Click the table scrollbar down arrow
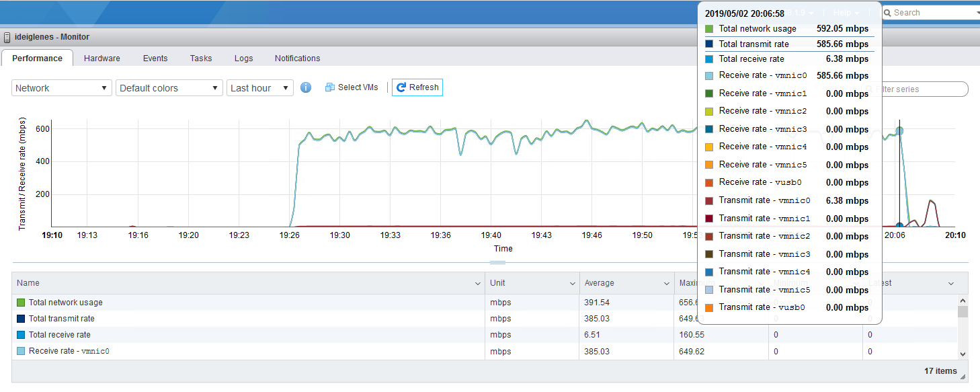The image size is (980, 392). (x=963, y=354)
